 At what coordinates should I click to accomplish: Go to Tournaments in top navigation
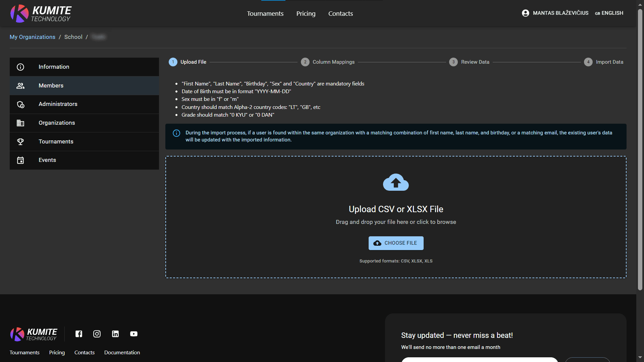coord(265,14)
